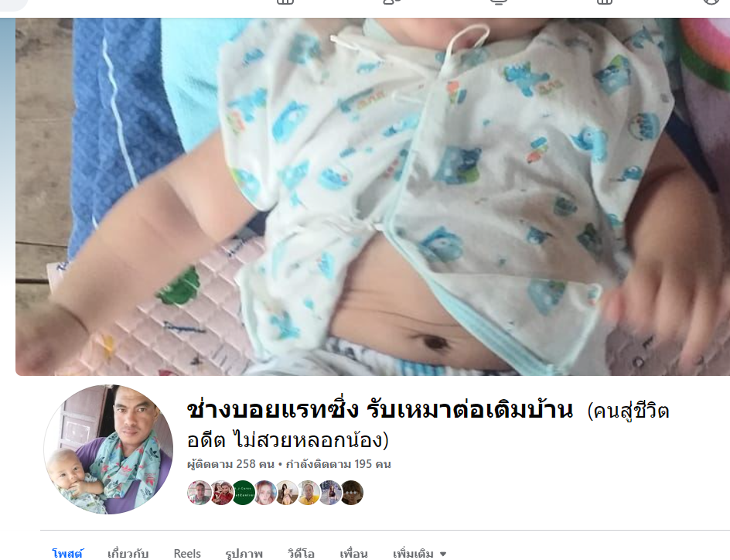Click the profile name ช่างบอยแรทซิ่ง
The image size is (730, 560).
(273, 410)
